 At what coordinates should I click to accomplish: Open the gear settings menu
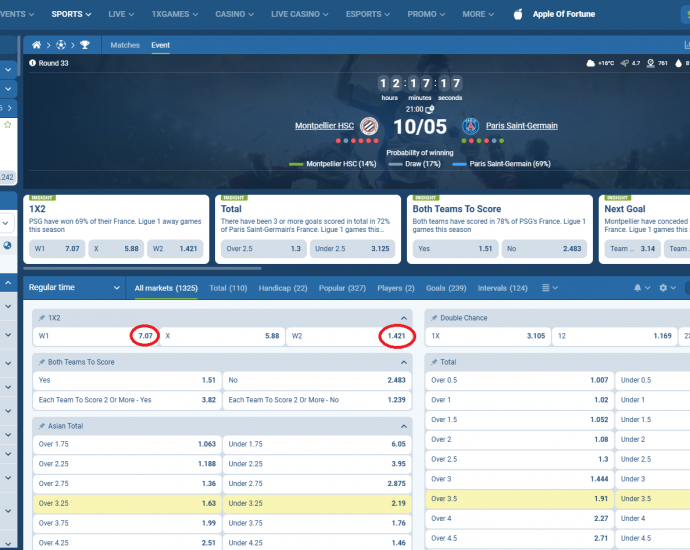(667, 288)
